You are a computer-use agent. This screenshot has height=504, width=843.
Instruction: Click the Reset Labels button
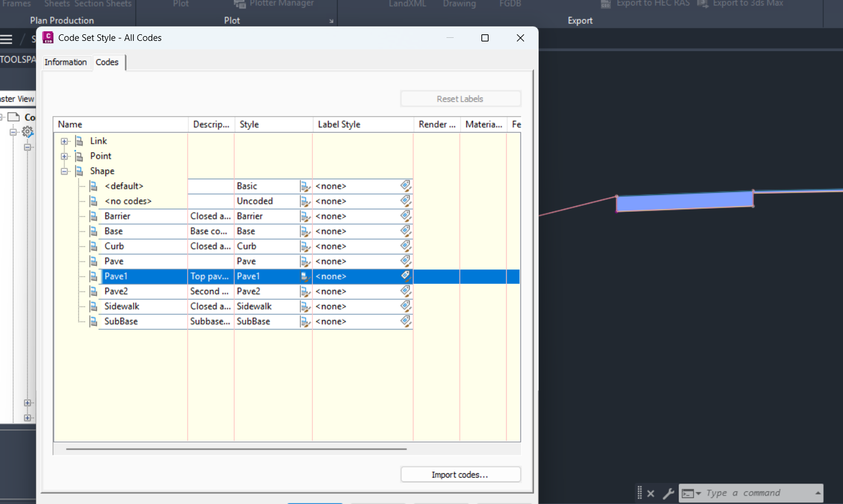[460, 99]
